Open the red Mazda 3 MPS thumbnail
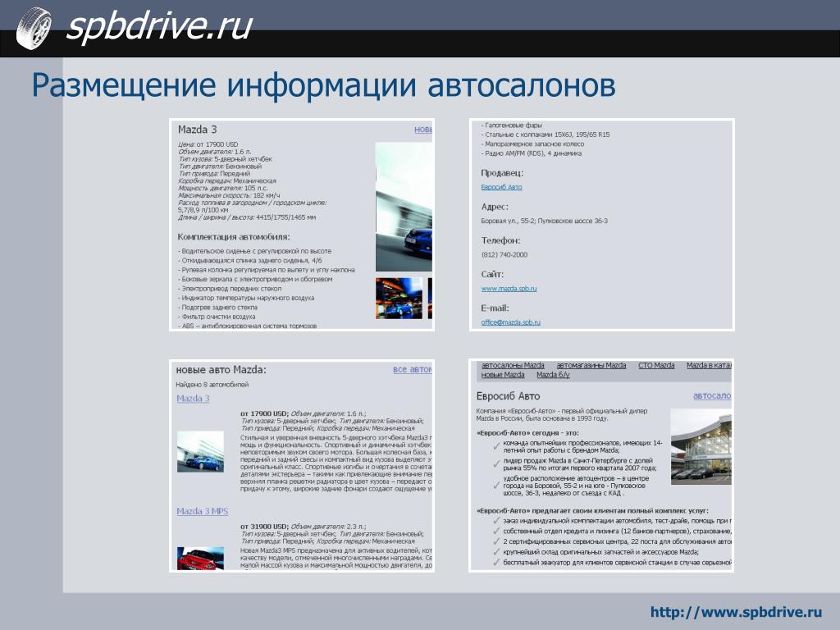 [x=200, y=558]
